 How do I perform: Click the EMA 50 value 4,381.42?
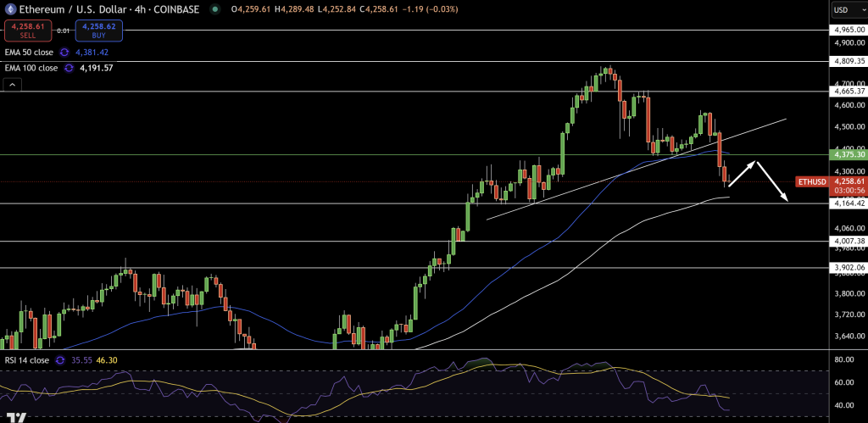(x=92, y=52)
